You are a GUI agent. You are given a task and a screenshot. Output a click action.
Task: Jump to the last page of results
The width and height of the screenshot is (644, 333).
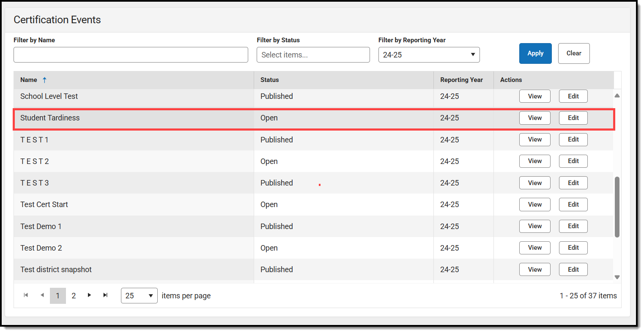[106, 295]
